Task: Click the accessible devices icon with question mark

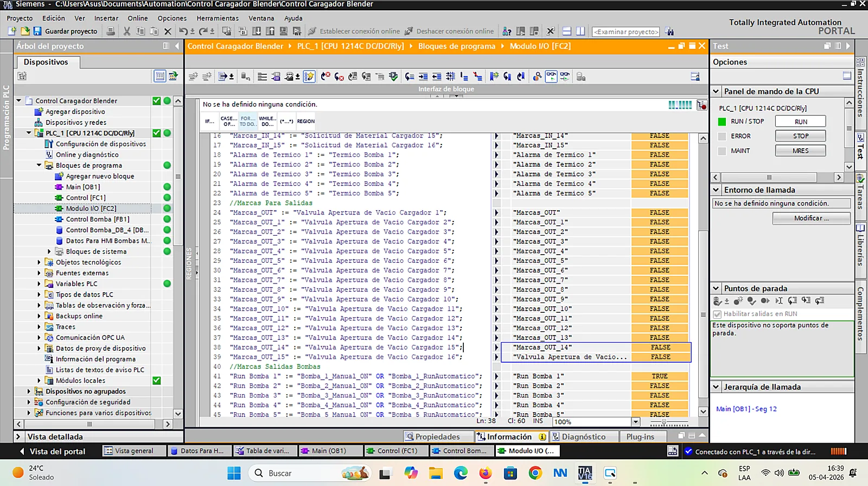Action: pyautogui.click(x=507, y=31)
